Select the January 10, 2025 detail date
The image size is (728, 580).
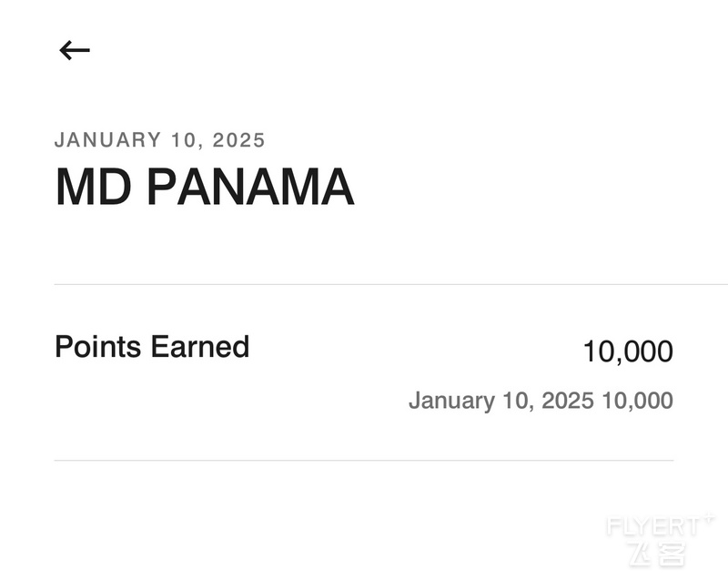point(501,401)
